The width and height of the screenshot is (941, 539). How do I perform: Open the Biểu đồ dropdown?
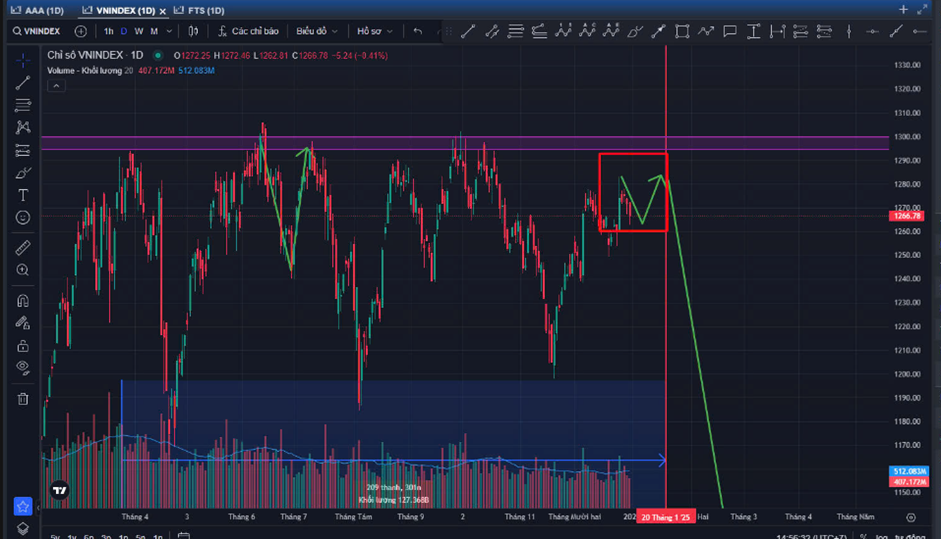316,31
